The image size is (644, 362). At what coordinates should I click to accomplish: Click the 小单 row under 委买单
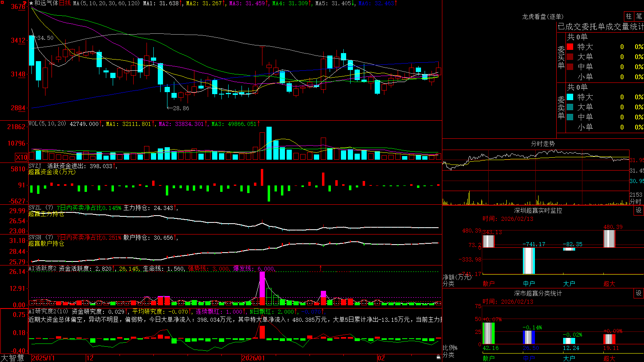pyautogui.click(x=605, y=77)
